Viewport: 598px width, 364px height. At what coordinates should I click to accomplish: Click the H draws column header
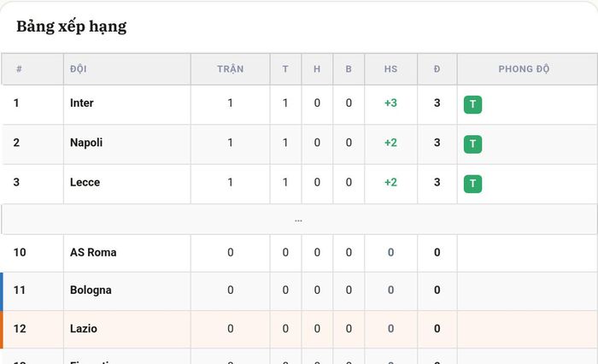317,69
